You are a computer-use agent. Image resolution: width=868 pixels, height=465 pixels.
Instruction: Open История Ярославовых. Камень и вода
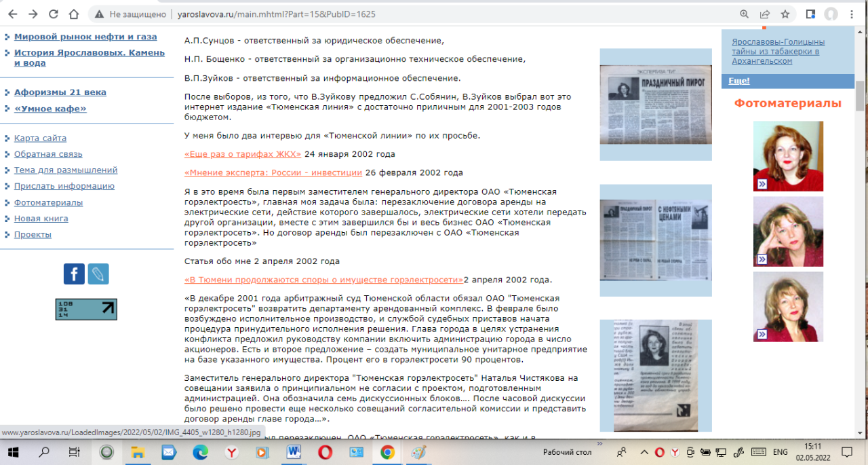click(x=90, y=58)
